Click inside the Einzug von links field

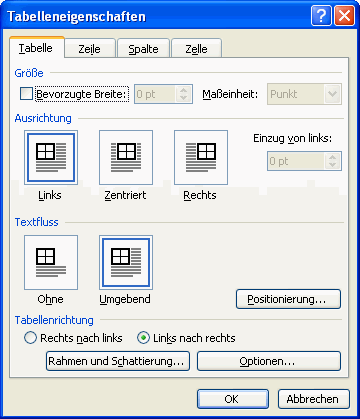[296, 161]
